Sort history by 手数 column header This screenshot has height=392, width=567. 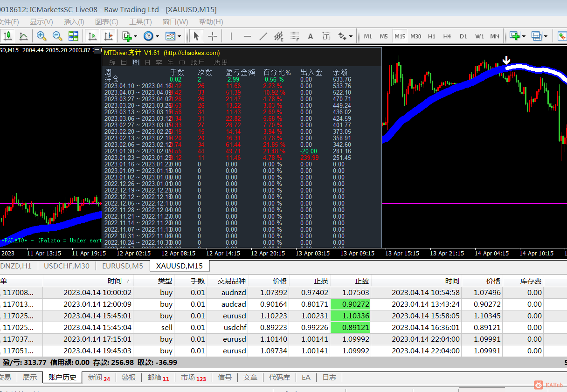coord(198,281)
